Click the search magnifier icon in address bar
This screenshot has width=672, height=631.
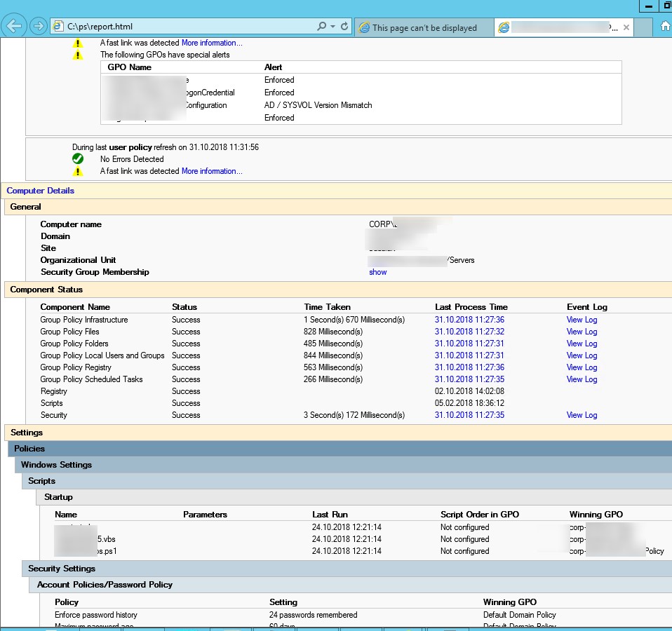pyautogui.click(x=321, y=27)
